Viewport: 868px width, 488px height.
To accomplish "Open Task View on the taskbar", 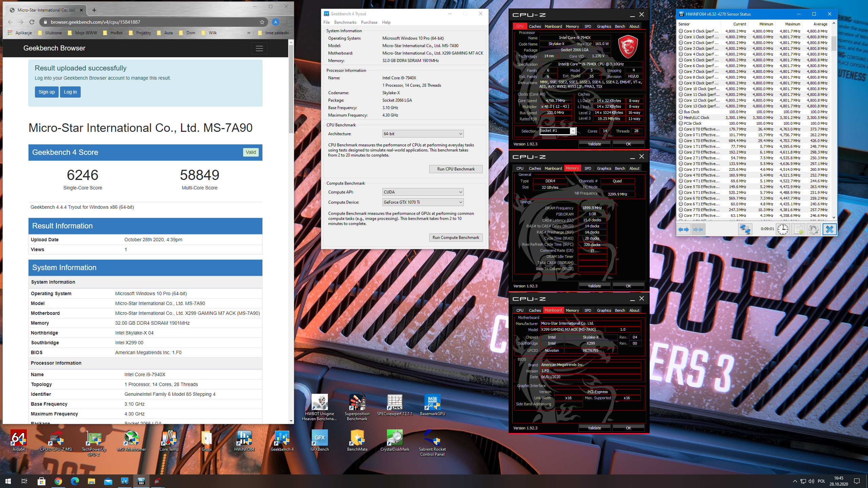I will (x=24, y=481).
